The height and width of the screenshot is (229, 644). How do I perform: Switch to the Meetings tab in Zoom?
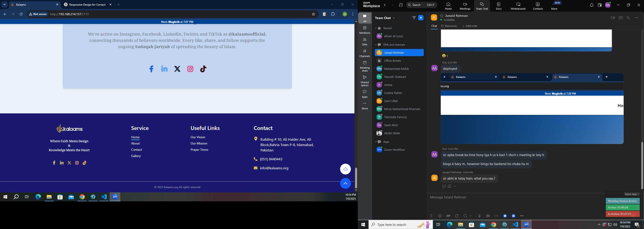[465, 6]
